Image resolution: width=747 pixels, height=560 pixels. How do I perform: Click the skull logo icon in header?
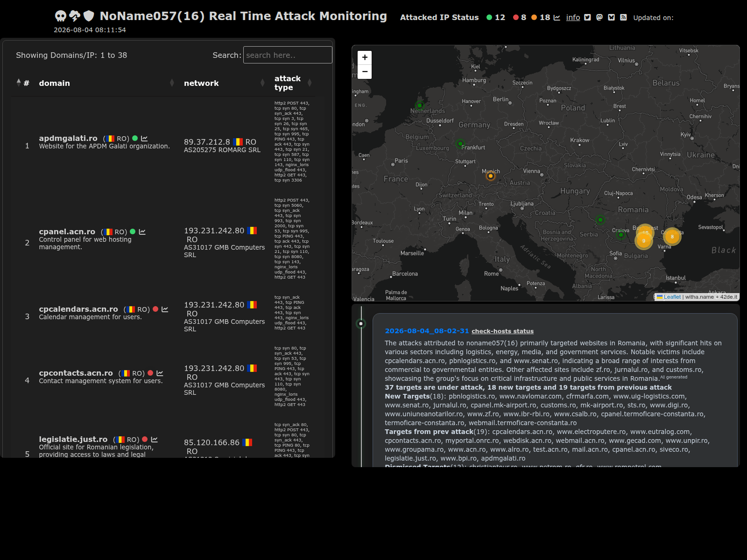click(61, 16)
